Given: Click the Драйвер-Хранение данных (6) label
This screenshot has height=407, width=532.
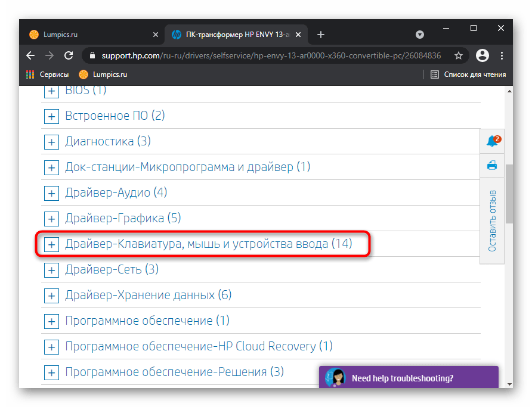Looking at the screenshot, I should click(149, 295).
